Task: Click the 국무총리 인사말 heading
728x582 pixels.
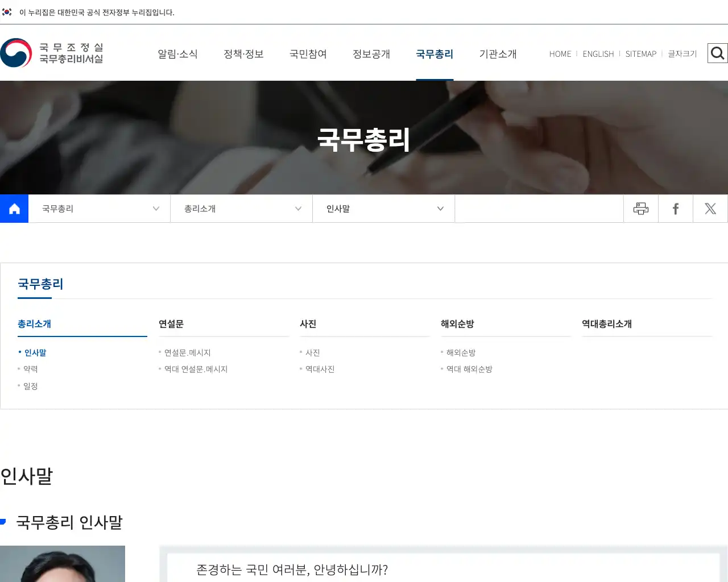Action: [x=69, y=522]
